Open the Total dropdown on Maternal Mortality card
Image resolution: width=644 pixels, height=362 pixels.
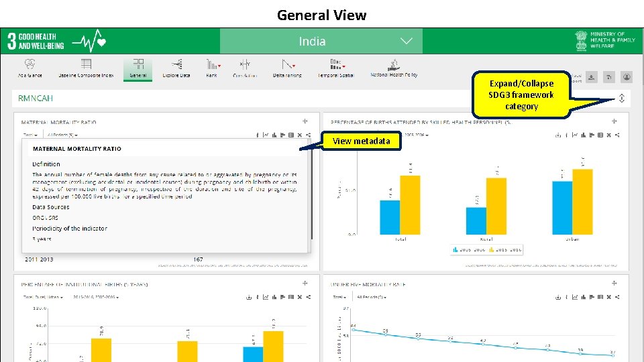(x=30, y=135)
